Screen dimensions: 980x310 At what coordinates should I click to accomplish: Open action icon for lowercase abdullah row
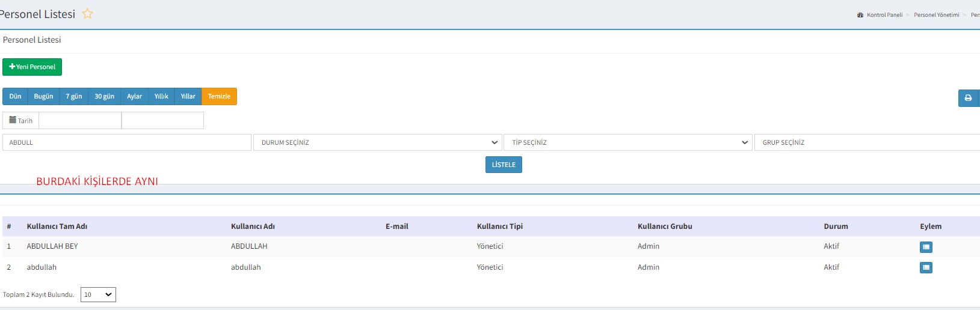pos(926,267)
